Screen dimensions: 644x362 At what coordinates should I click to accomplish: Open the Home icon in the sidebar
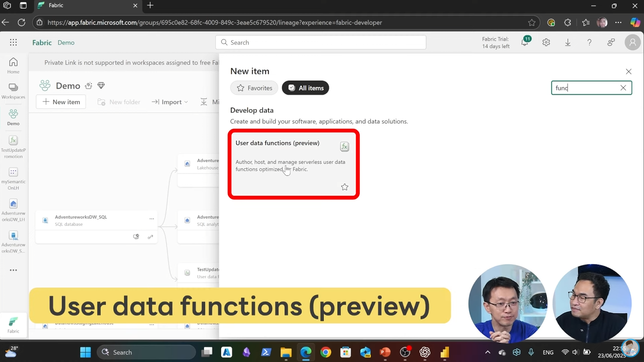[13, 65]
